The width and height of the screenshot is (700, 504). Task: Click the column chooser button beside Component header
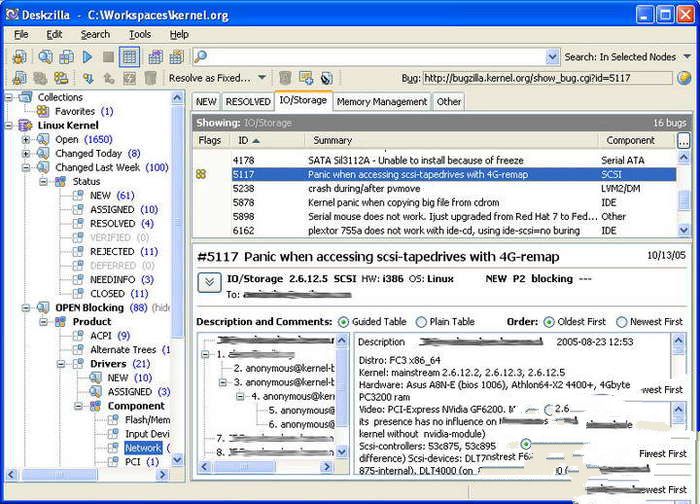[x=683, y=140]
